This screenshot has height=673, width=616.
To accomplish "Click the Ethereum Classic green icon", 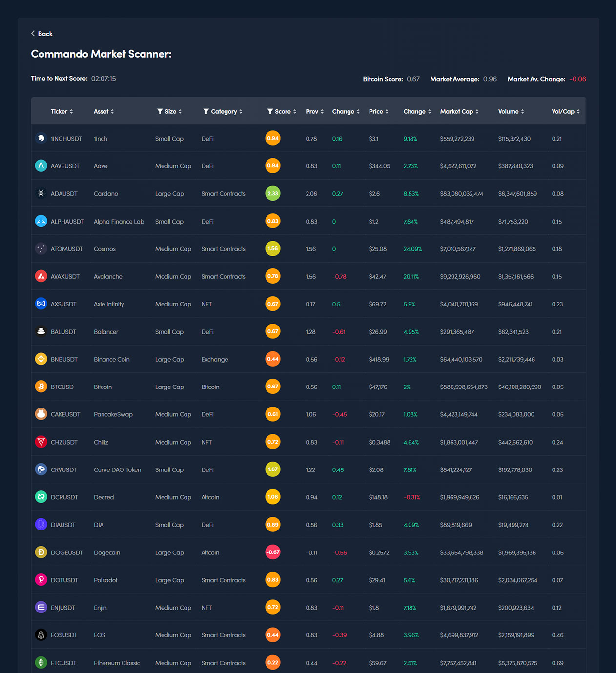I will pos(41,662).
